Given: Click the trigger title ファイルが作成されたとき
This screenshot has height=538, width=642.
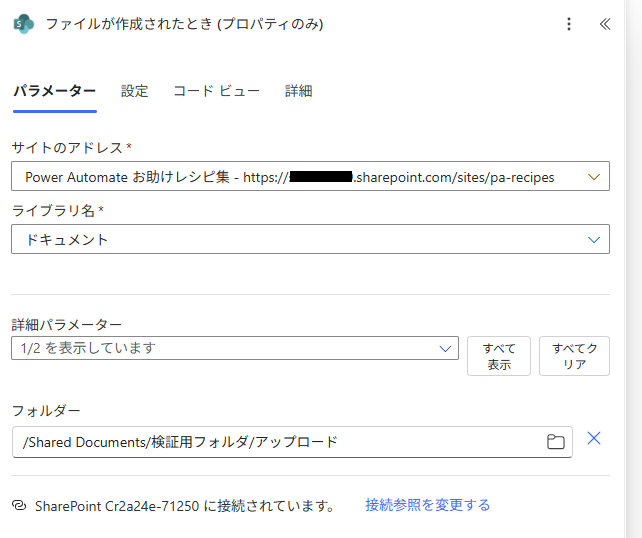Looking at the screenshot, I should coord(184,24).
